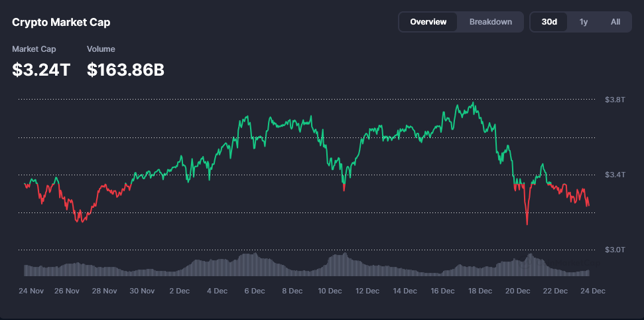Switch to the Overview tab

[428, 22]
